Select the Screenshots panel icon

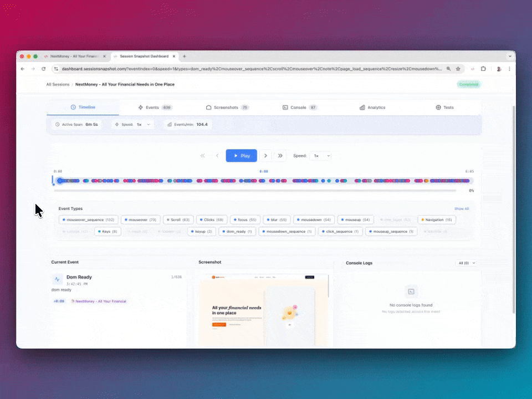pyautogui.click(x=209, y=107)
